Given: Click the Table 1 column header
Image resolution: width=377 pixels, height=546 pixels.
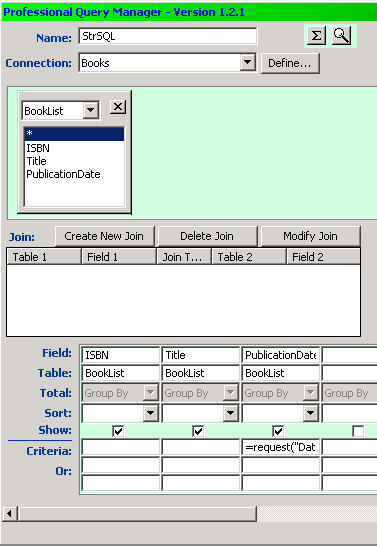Looking at the screenshot, I should coord(44,257).
